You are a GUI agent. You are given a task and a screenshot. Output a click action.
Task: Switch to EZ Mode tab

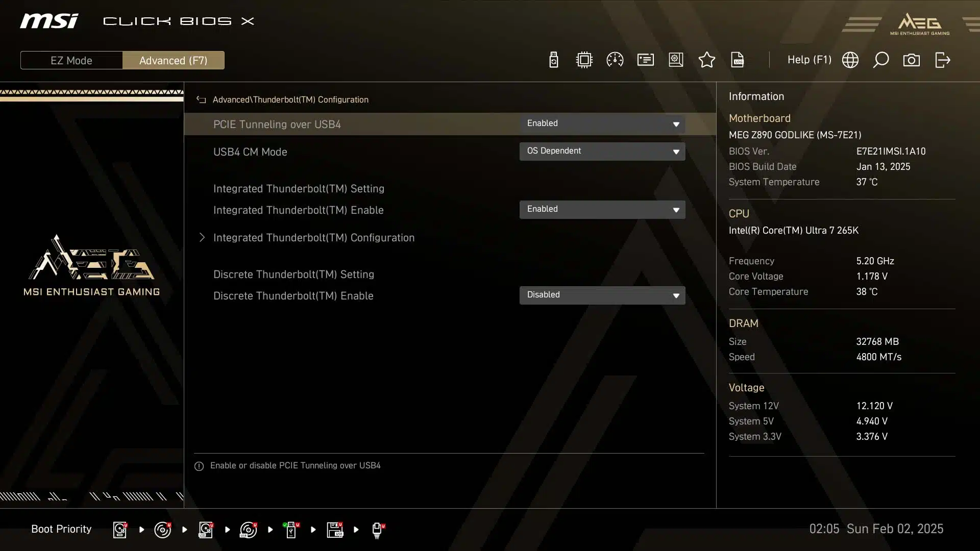point(71,60)
